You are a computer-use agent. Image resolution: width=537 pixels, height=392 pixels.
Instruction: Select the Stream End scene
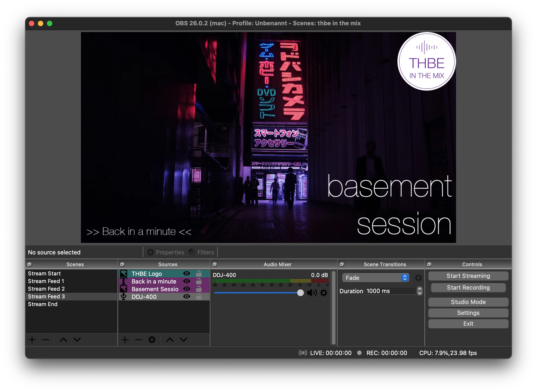click(43, 304)
